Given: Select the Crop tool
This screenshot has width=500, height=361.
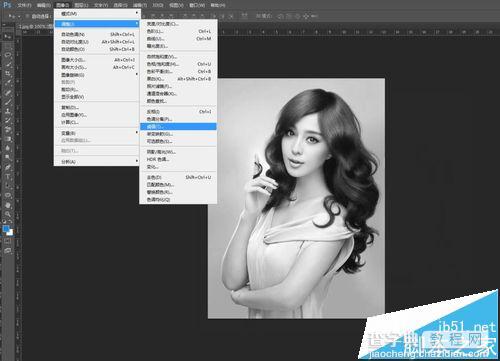Looking at the screenshot, I should [8, 74].
